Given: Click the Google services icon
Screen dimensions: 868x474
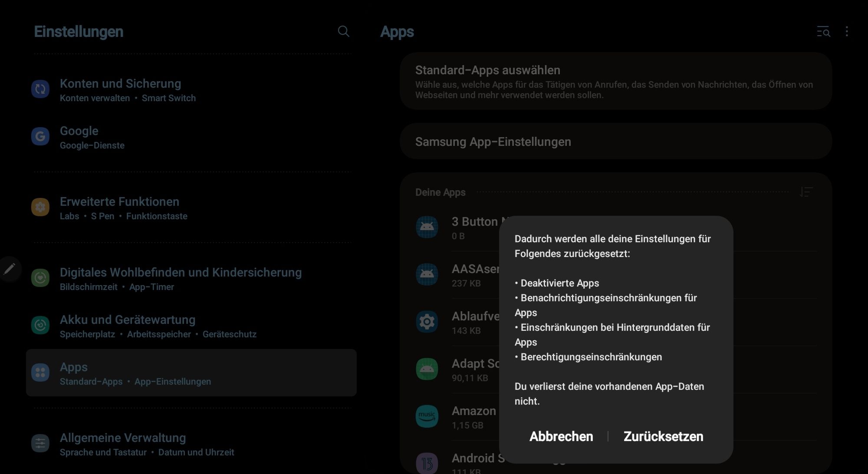Looking at the screenshot, I should [40, 136].
